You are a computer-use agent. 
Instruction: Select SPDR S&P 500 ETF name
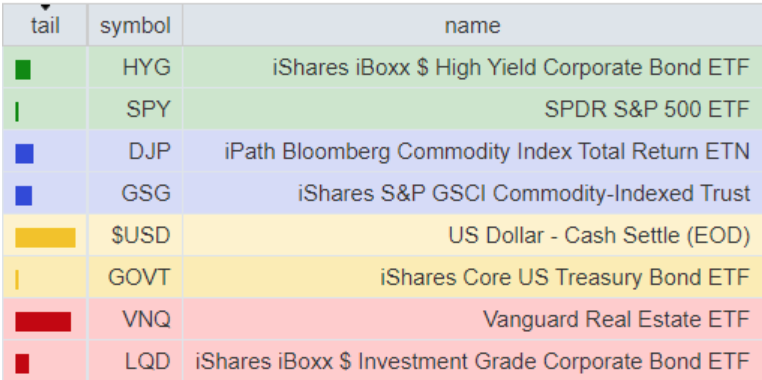pyautogui.click(x=647, y=109)
